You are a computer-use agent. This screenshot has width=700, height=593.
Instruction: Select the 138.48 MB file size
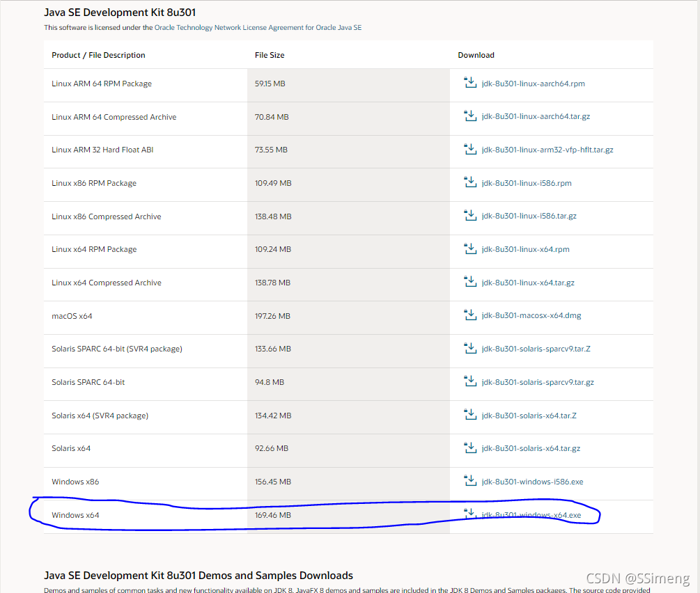pos(273,217)
